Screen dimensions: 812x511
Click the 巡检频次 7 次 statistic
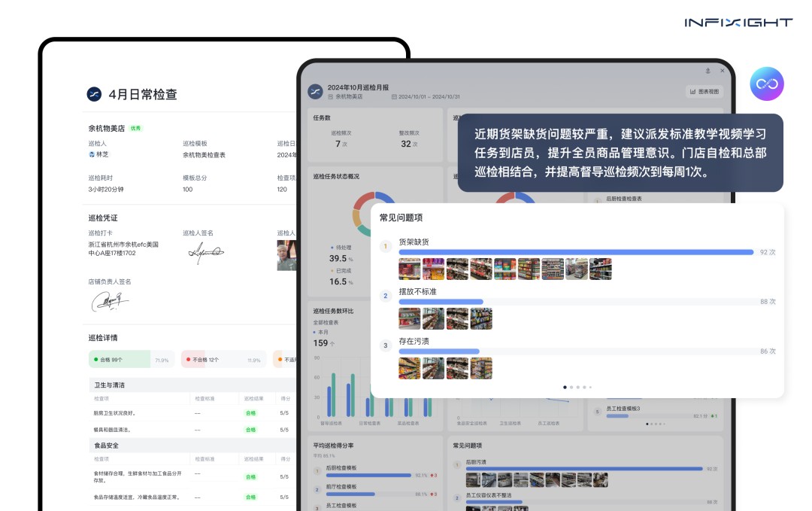(x=341, y=139)
